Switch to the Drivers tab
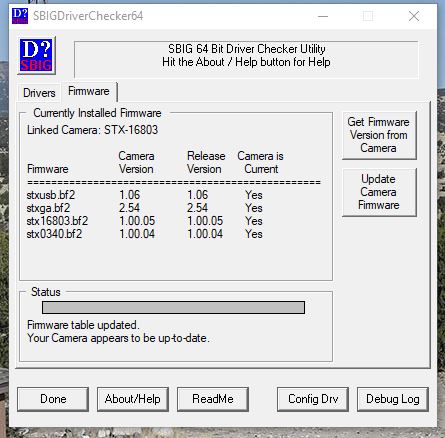Screen dimensions: 445x438 point(39,93)
